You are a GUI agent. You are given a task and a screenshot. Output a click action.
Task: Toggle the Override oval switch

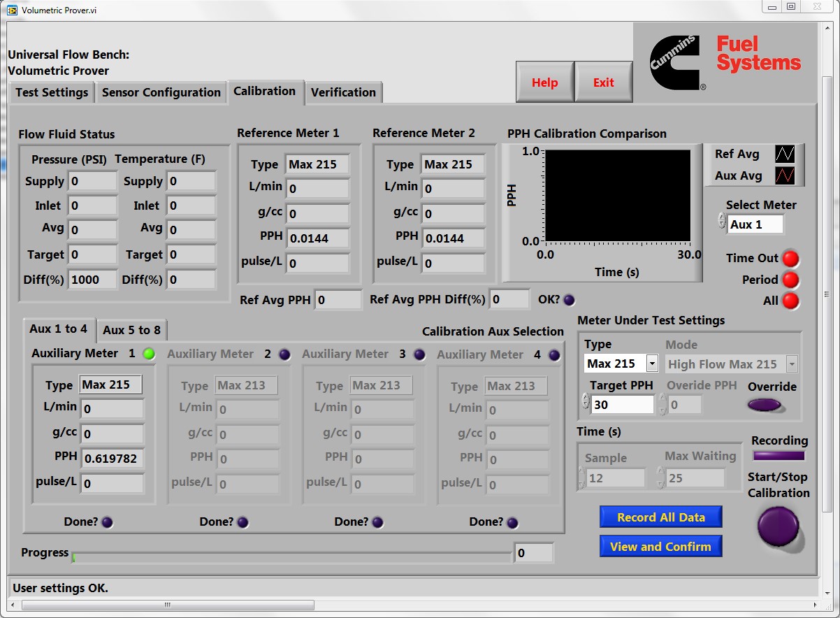(765, 405)
